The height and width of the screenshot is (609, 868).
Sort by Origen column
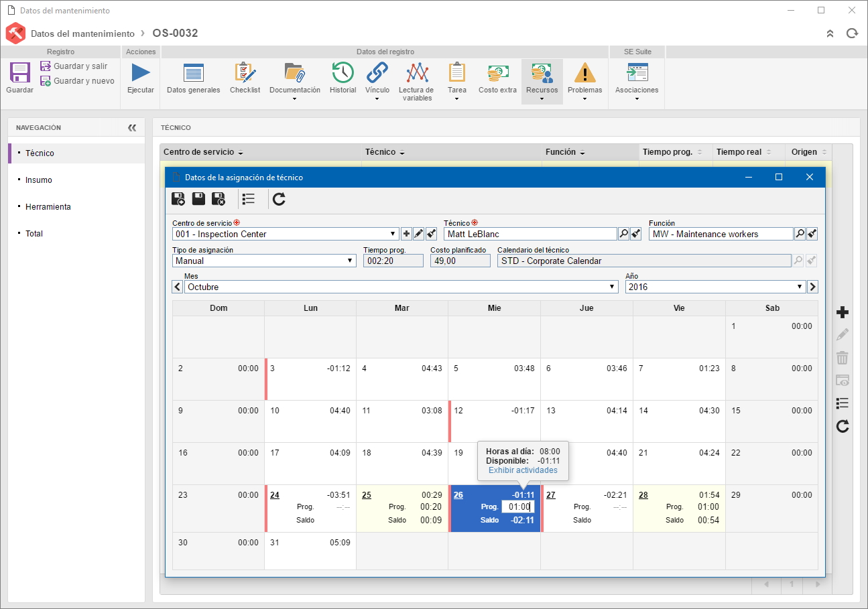coord(809,152)
